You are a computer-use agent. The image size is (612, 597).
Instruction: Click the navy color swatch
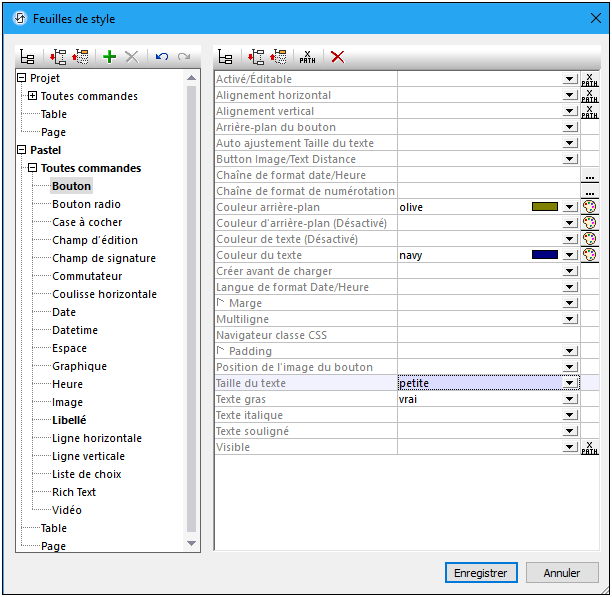(x=544, y=255)
